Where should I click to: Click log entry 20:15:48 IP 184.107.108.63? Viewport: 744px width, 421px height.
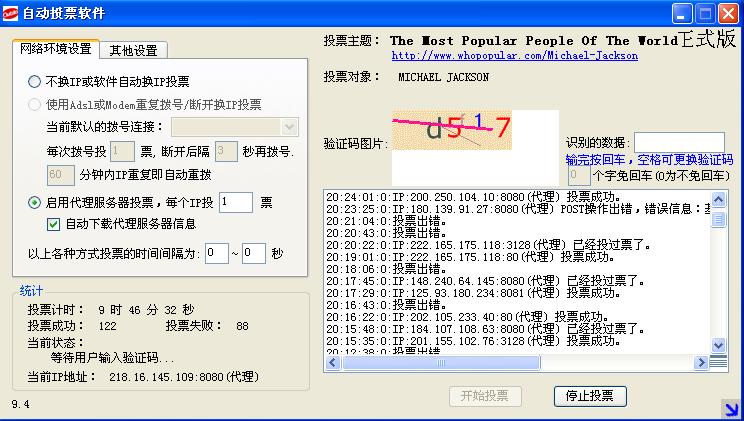click(x=485, y=328)
